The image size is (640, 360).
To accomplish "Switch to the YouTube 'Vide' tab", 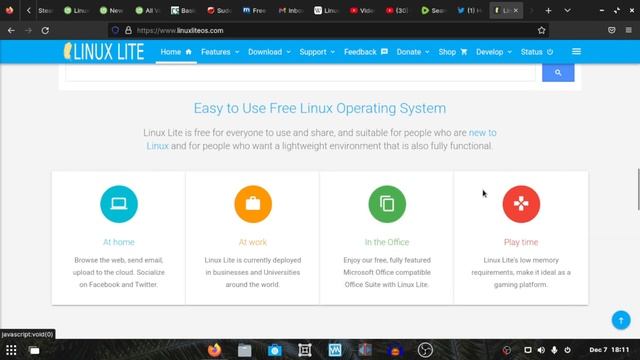I will (x=362, y=11).
